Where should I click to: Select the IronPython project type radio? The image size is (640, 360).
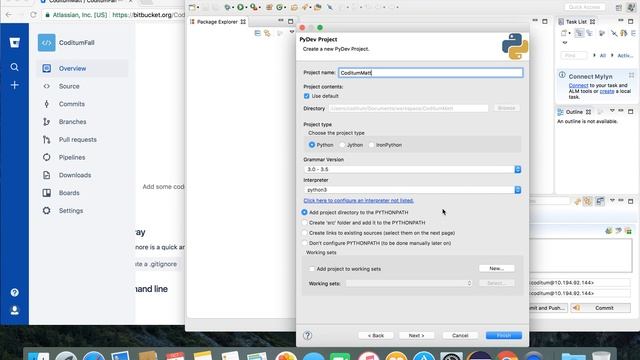click(371, 145)
